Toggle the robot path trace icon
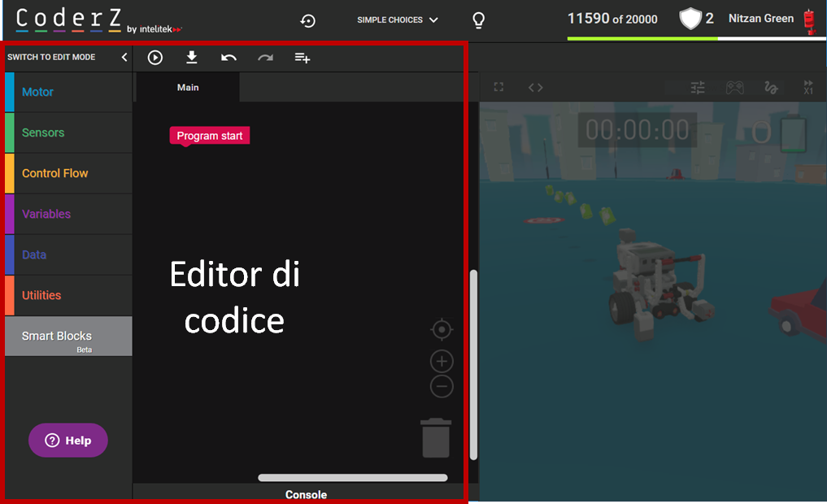 pos(771,88)
